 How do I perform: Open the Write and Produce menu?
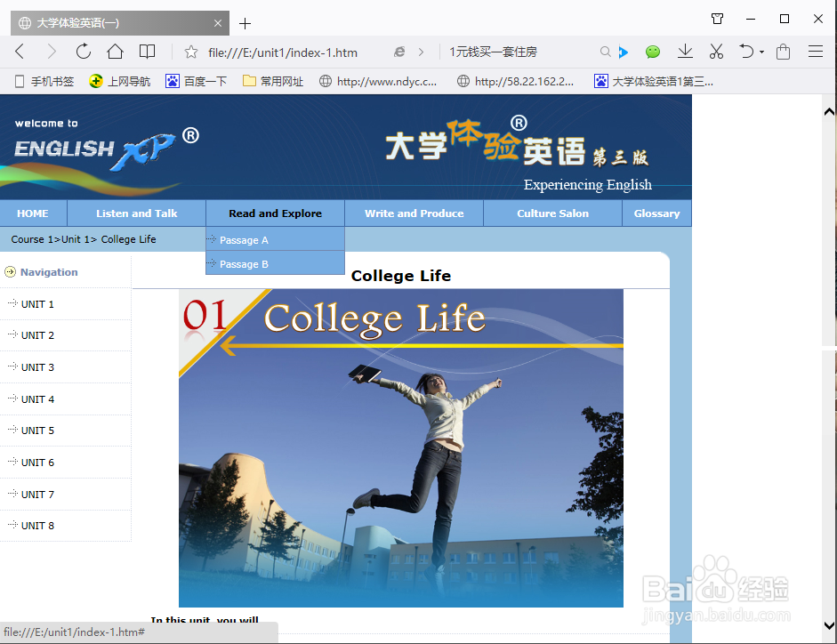(414, 213)
